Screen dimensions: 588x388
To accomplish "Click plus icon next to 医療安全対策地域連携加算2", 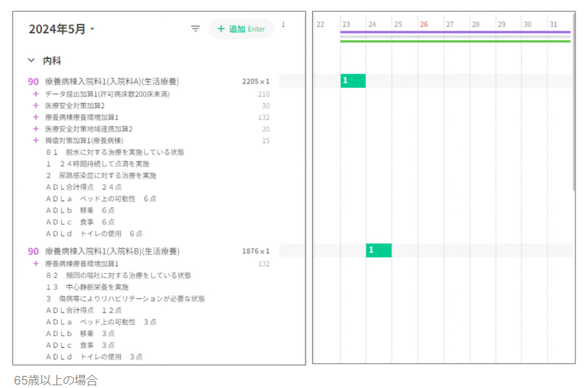I will pos(35,129).
